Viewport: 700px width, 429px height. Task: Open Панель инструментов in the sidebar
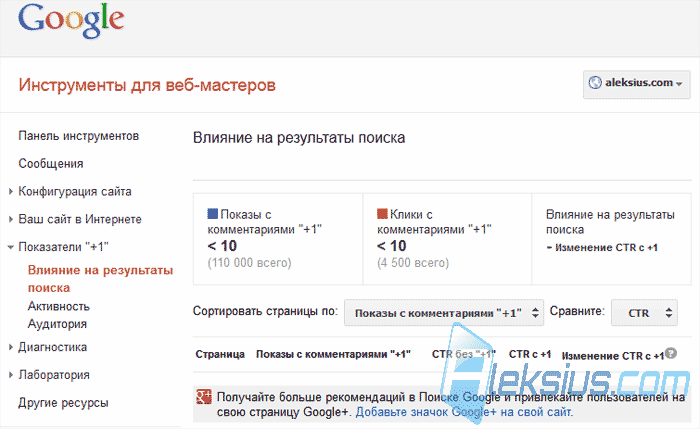point(79,136)
